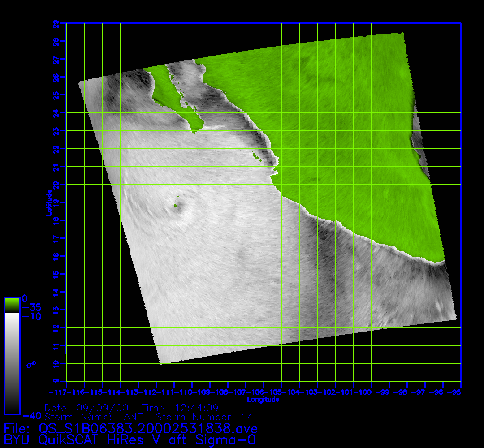
Task: Click the southern tip of Baja California peninsula
Action: (195, 130)
